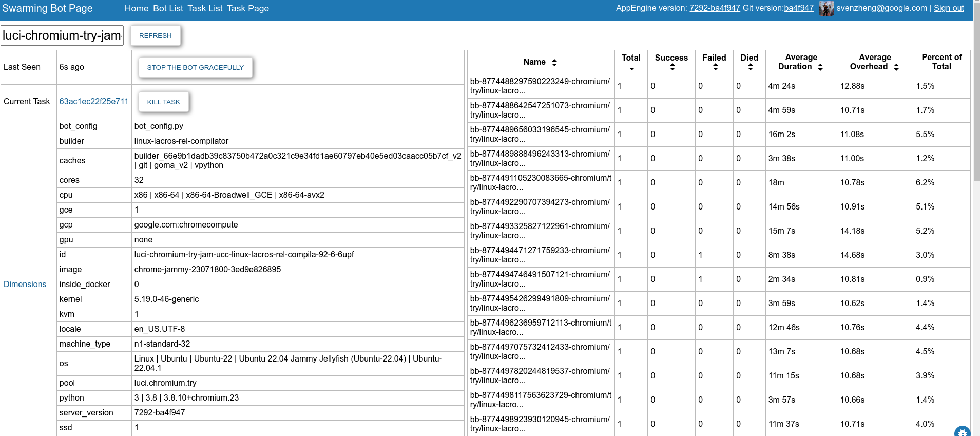Image resolution: width=980 pixels, height=436 pixels.
Task: Open current task 63ac1ec22f25e711
Action: pos(94,101)
